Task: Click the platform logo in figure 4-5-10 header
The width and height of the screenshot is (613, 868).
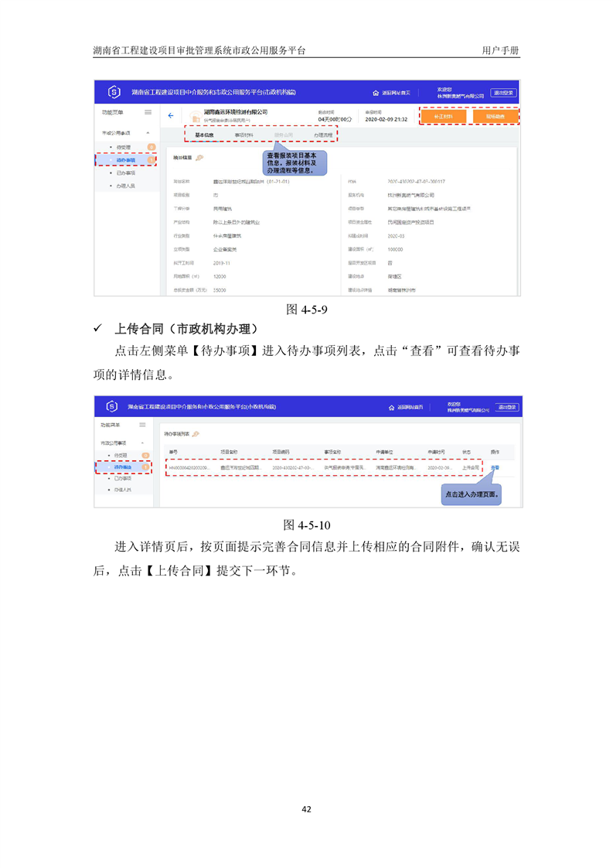Action: (x=112, y=406)
